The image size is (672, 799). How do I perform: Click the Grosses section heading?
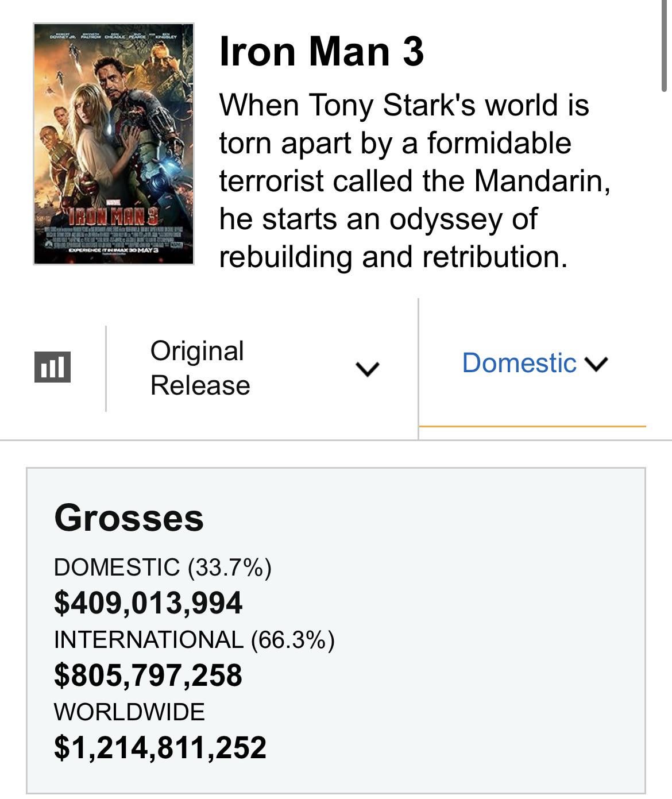(x=129, y=518)
